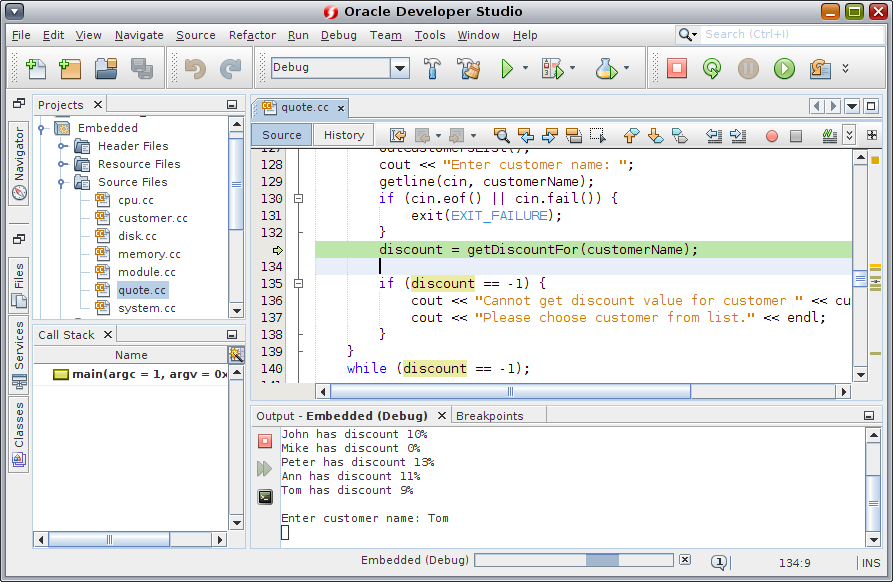Image resolution: width=893 pixels, height=582 pixels.
Task: Click the Profile Project flask icon
Action: [606, 68]
